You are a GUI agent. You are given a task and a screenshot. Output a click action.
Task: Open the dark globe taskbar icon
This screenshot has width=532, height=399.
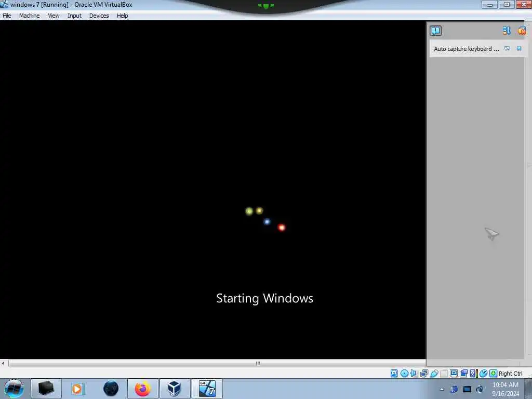coord(111,389)
